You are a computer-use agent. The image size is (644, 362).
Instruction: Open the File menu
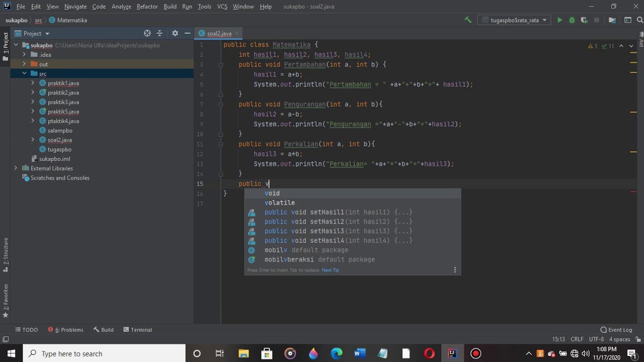click(21, 7)
